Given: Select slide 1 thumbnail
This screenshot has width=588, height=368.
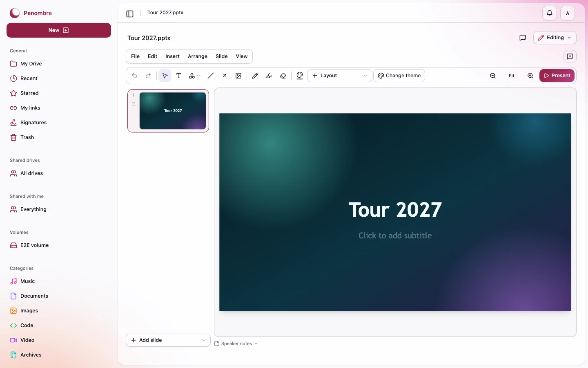Looking at the screenshot, I should [x=173, y=111].
